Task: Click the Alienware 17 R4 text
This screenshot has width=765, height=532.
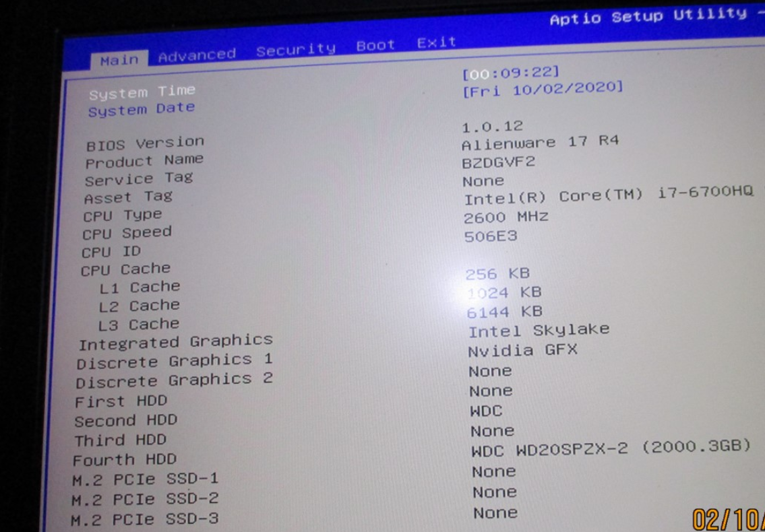Action: [x=540, y=143]
